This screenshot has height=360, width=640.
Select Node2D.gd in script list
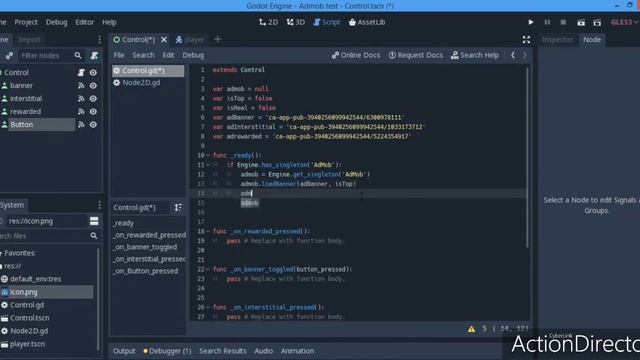[148, 83]
